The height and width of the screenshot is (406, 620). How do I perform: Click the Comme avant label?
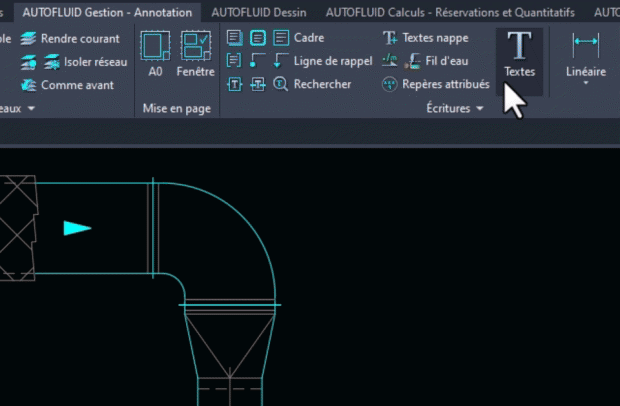point(78,85)
